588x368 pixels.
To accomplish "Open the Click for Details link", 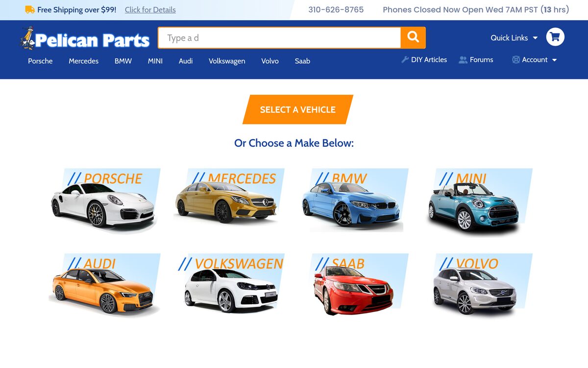I will [x=150, y=10].
